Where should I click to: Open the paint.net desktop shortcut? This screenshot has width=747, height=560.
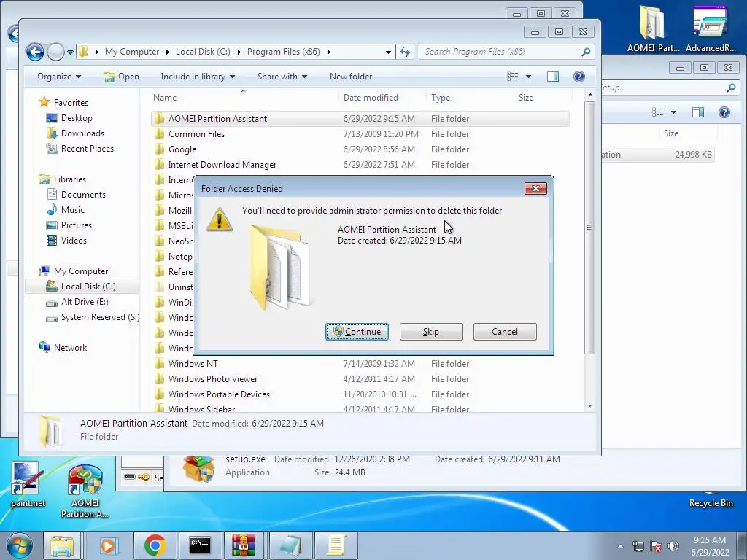click(x=28, y=485)
